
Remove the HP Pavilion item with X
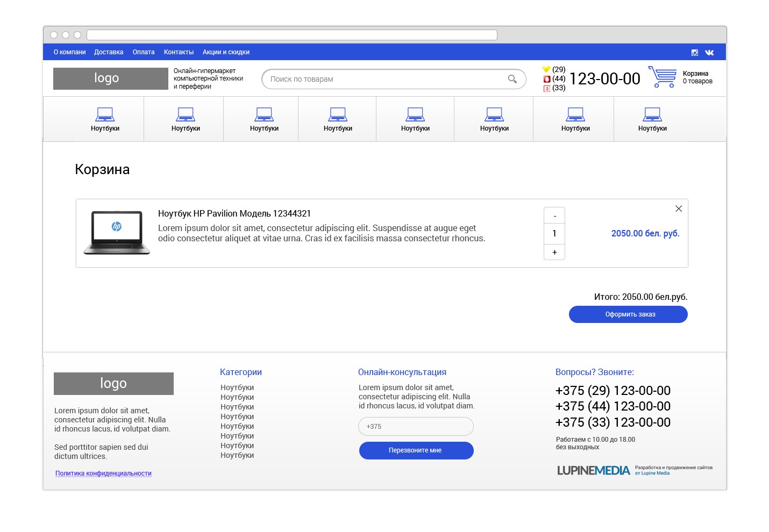point(679,209)
